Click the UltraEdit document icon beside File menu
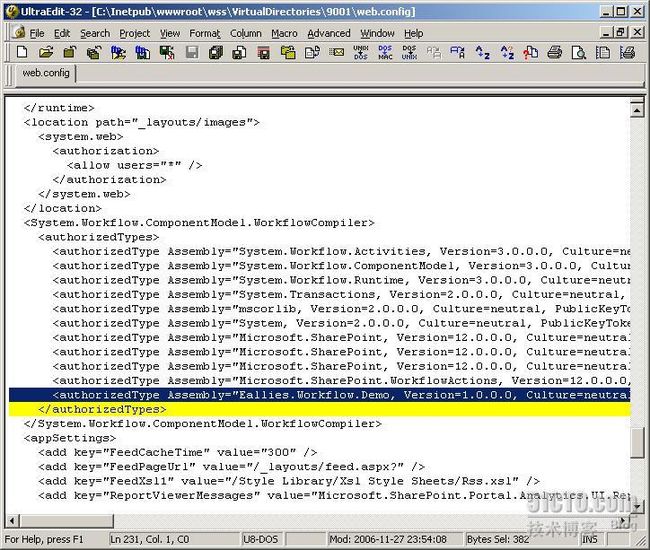 point(18,32)
